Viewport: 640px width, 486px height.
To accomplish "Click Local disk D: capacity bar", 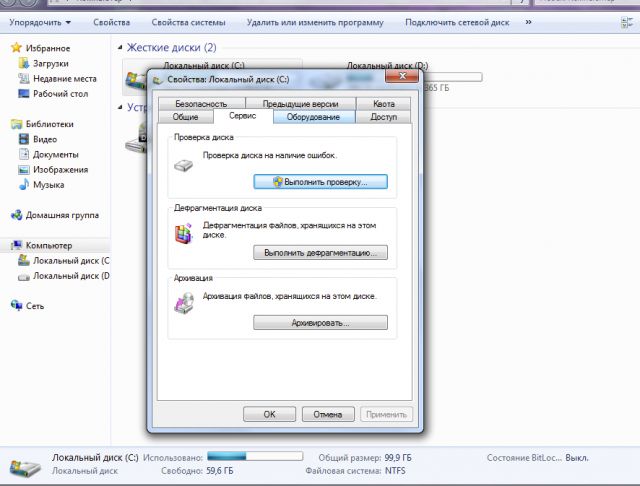I will coord(453,77).
